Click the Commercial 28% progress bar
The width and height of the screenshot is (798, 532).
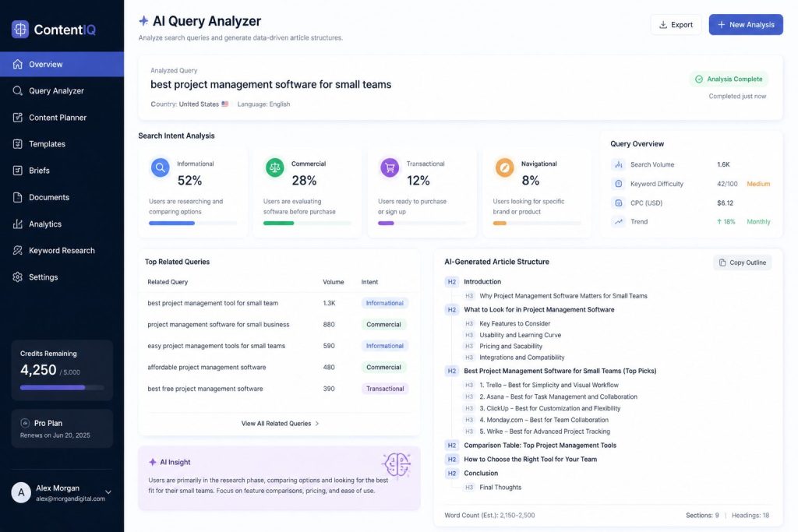click(307, 223)
